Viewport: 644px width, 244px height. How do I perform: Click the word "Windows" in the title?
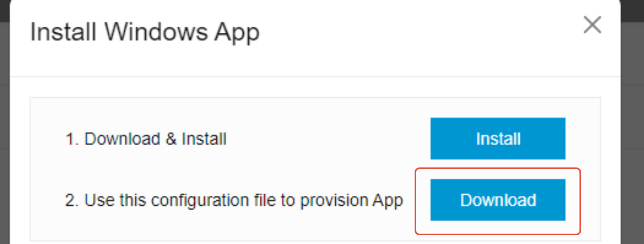[156, 32]
